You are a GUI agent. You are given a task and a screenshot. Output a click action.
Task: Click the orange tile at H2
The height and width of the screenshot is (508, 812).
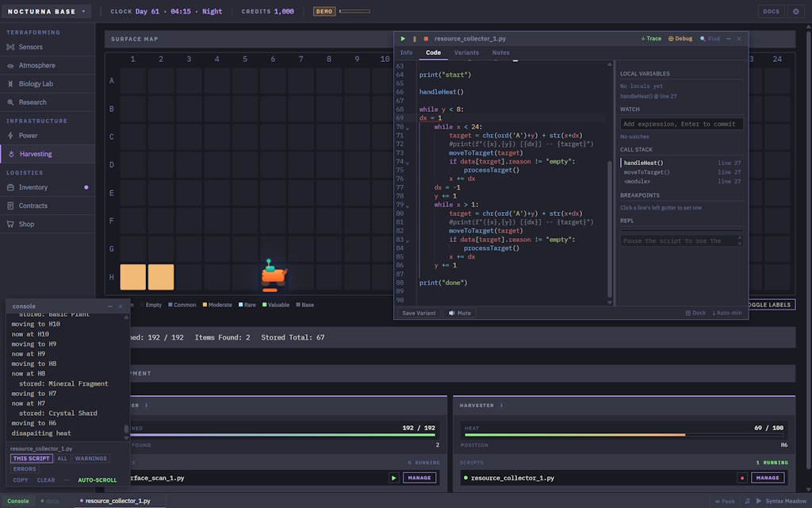point(161,277)
